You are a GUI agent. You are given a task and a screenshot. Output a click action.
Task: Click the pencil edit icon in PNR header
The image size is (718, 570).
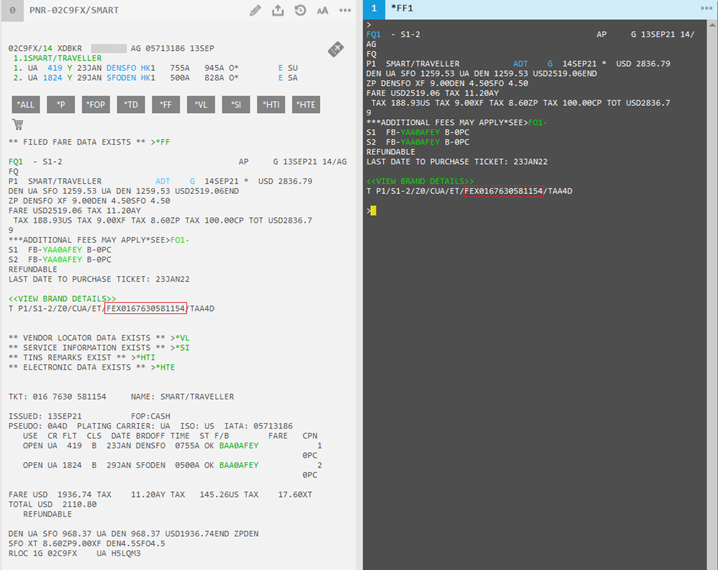pos(255,10)
